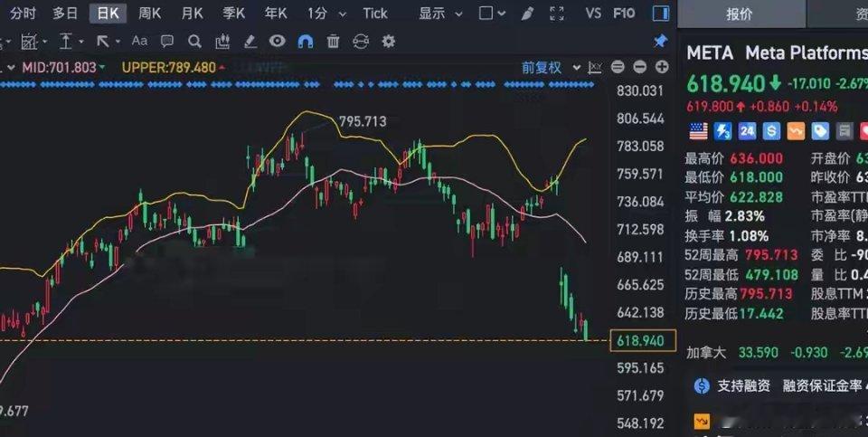
Task: Click the 换手率 1.08% value
Action: (749, 236)
